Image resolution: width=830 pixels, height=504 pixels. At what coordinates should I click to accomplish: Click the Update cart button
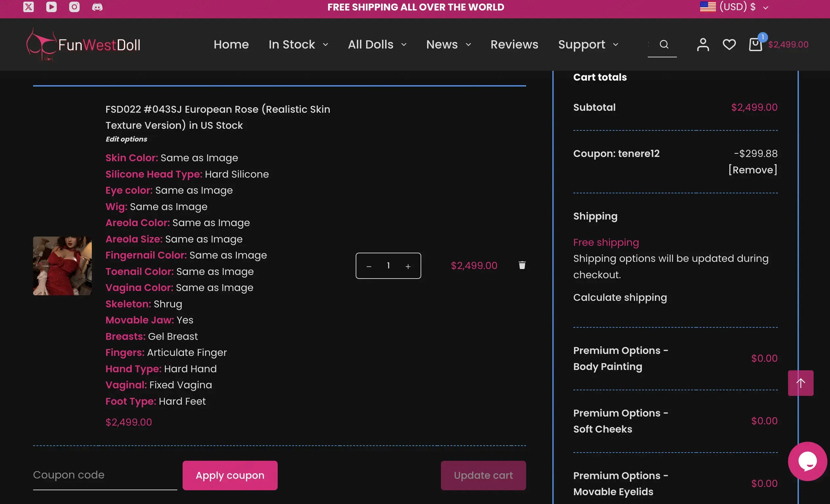coord(483,475)
